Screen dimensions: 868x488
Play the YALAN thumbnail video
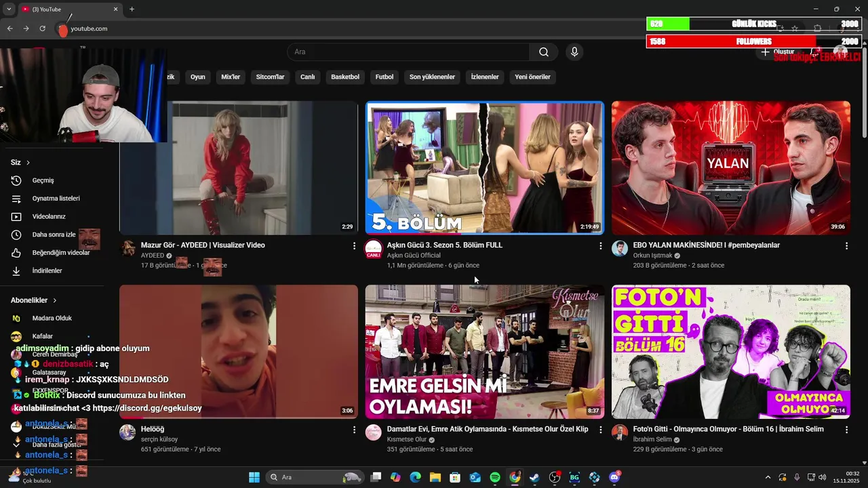[x=731, y=168]
